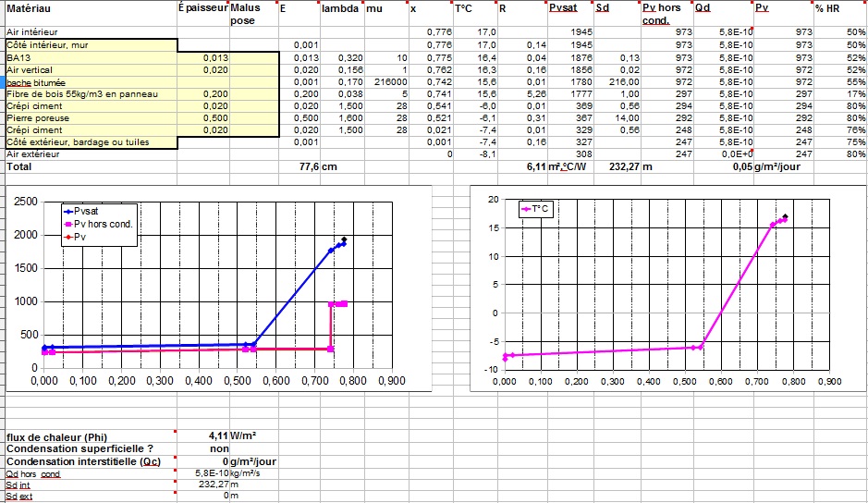The image size is (868, 503).
Task: Click lambda value 0,038
Action: [342, 94]
